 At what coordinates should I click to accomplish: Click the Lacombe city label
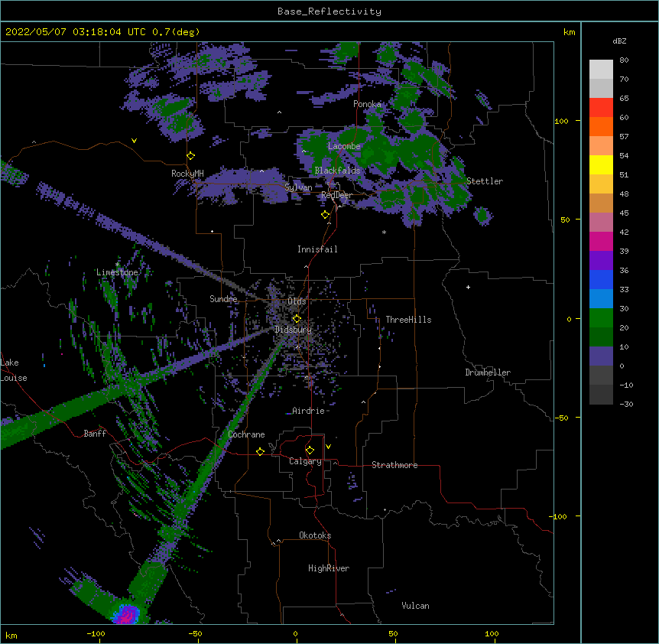tap(344, 146)
